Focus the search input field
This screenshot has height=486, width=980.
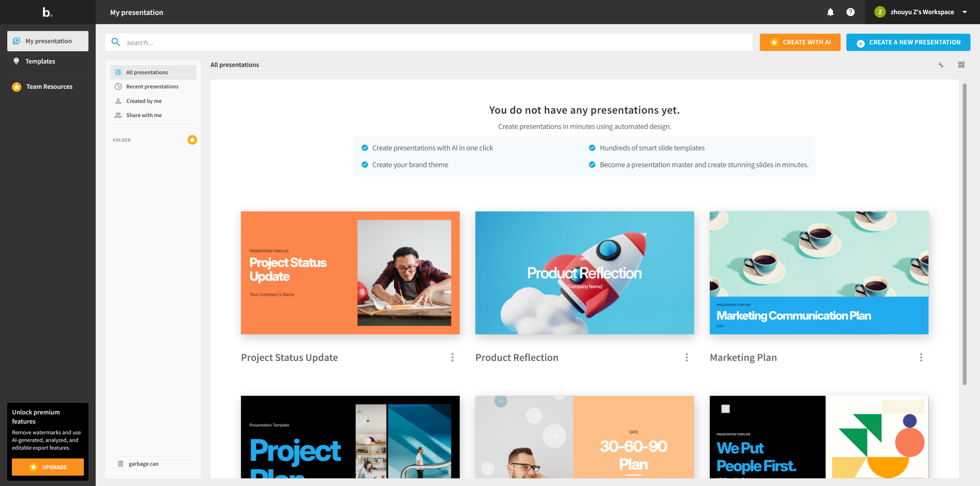point(428,42)
